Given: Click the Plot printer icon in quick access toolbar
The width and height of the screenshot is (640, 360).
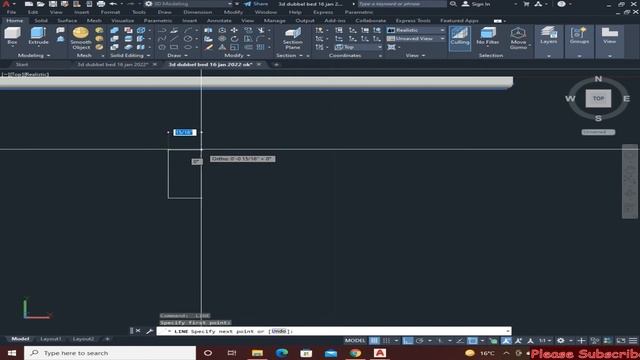Looking at the screenshot, I should click(101, 4).
